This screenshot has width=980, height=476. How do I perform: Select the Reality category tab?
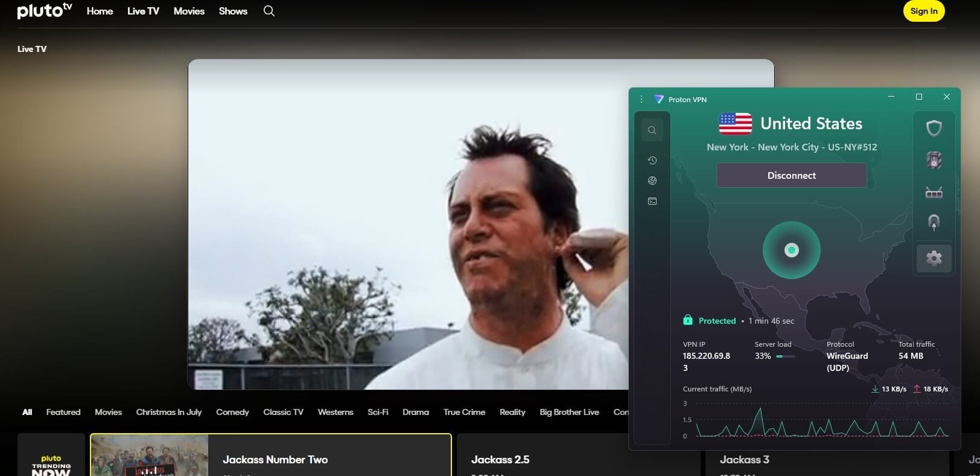click(512, 412)
